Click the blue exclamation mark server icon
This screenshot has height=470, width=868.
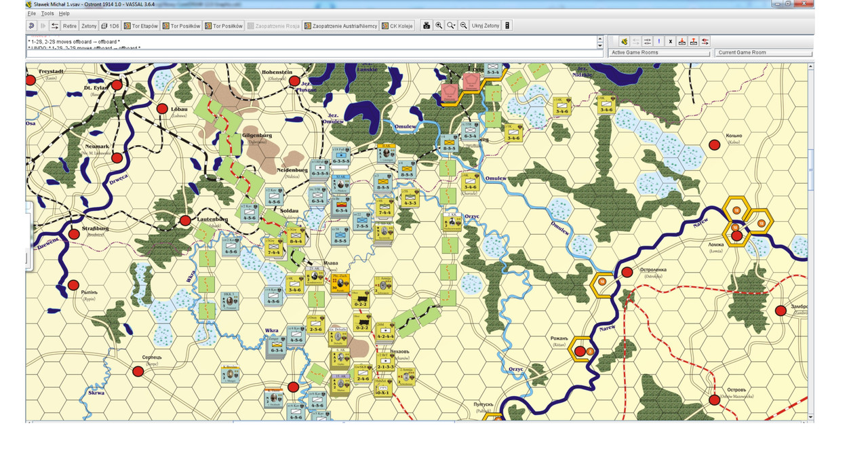point(658,41)
